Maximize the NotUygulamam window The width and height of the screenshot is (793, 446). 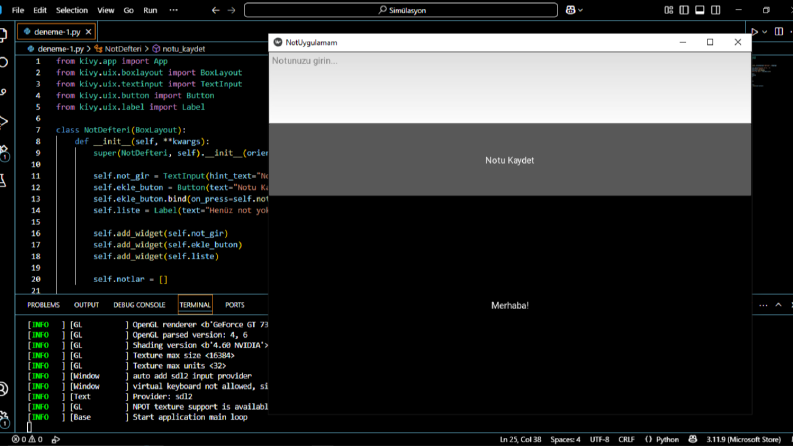tap(710, 42)
